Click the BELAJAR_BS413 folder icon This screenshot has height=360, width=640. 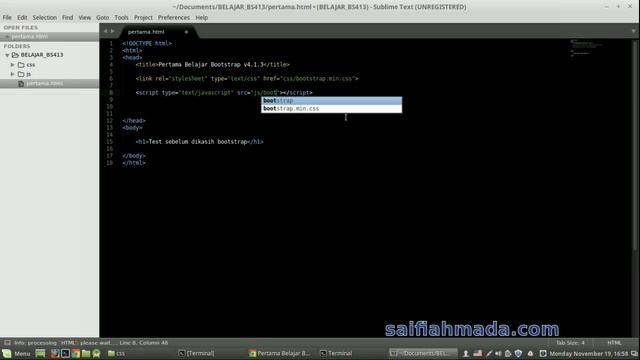pos(15,55)
